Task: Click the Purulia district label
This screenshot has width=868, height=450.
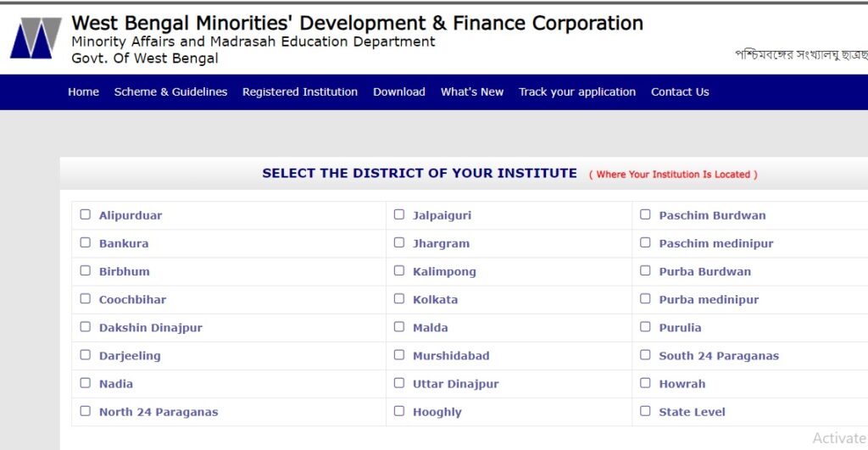Action: (x=680, y=328)
